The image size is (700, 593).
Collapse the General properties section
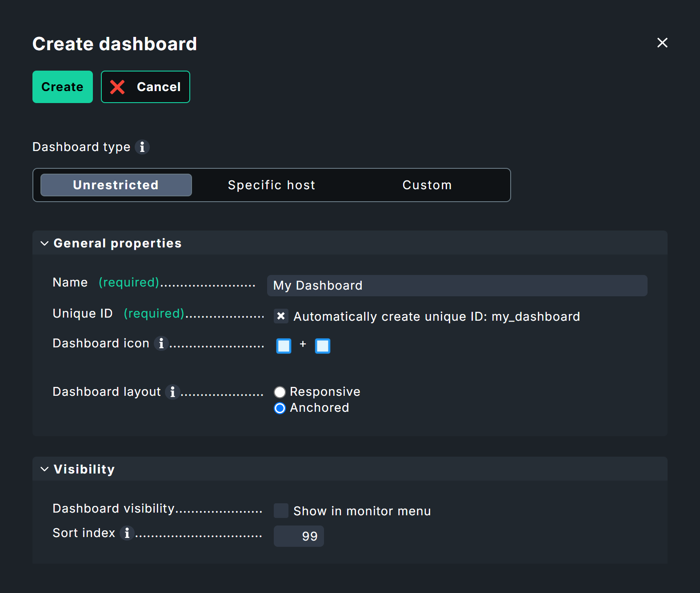pyautogui.click(x=44, y=243)
